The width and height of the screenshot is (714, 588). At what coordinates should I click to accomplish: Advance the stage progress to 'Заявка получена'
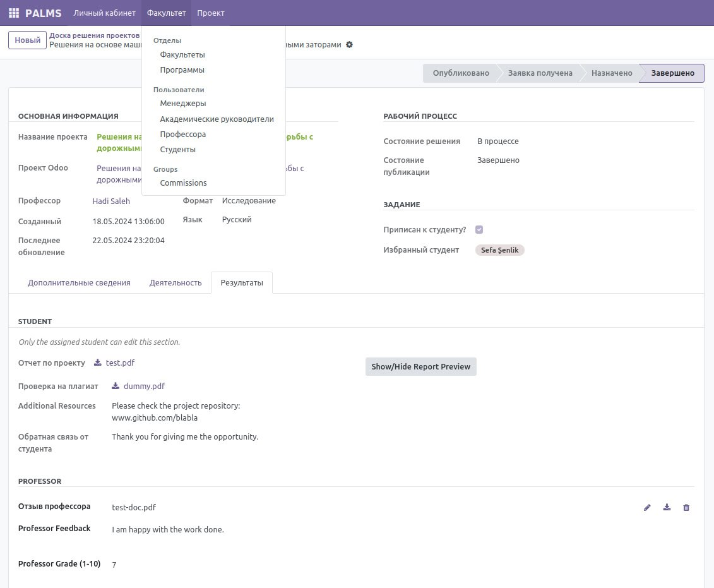point(540,73)
